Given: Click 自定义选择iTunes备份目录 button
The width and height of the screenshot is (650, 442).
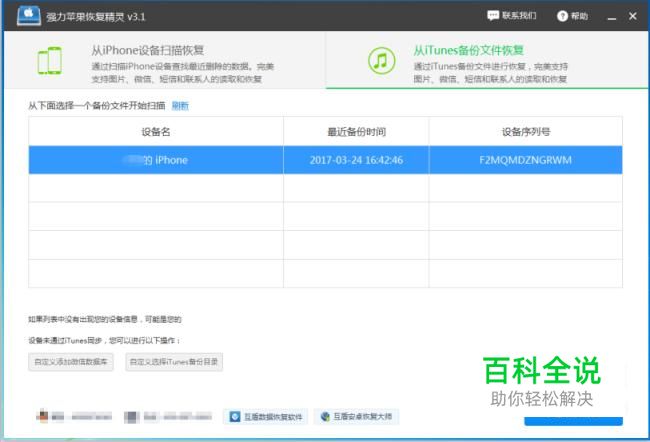Looking at the screenshot, I should coord(174,362).
